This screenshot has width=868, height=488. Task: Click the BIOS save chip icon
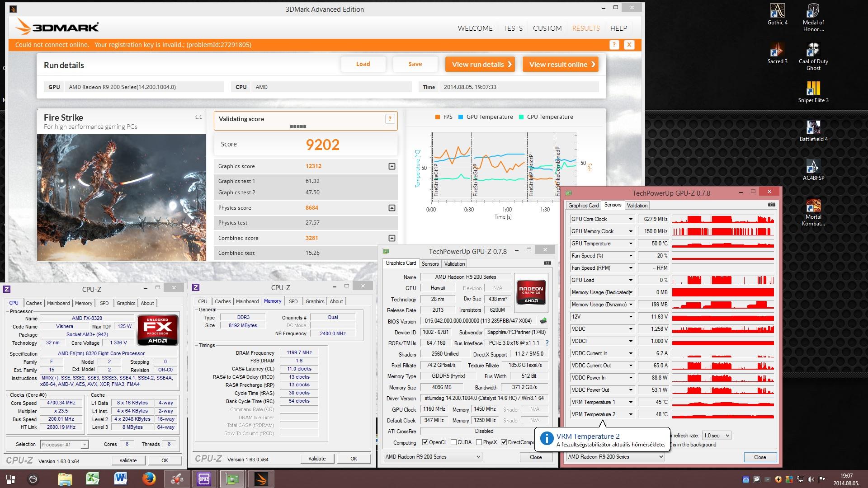pyautogui.click(x=543, y=321)
